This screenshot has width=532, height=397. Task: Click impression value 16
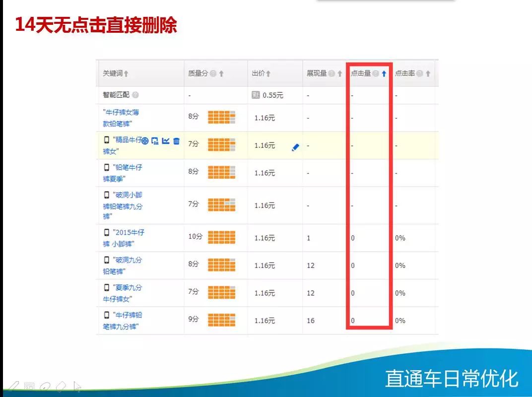tap(311, 321)
